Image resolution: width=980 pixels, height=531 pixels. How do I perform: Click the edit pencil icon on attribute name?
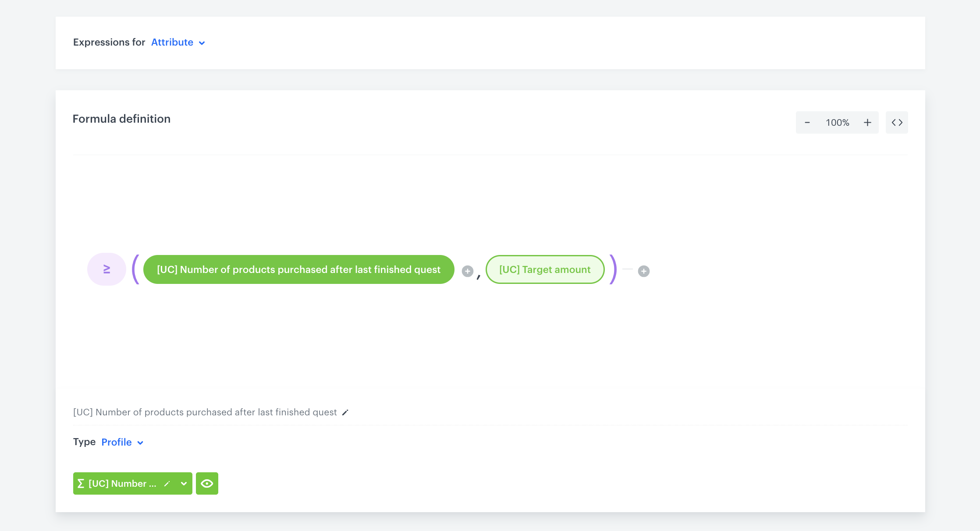(x=345, y=412)
